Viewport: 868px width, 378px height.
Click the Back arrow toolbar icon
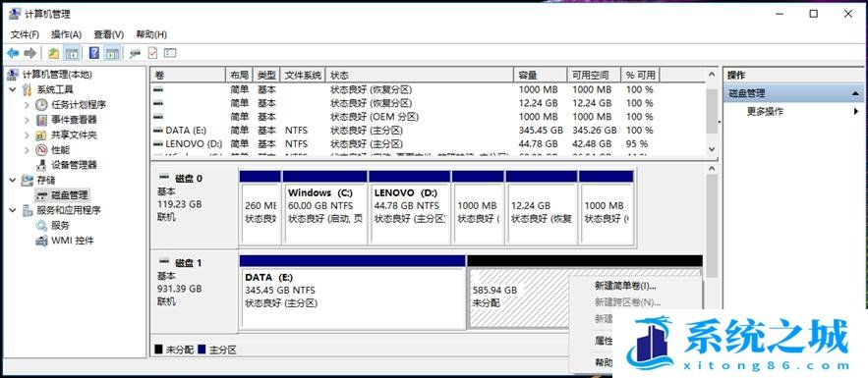tap(13, 53)
